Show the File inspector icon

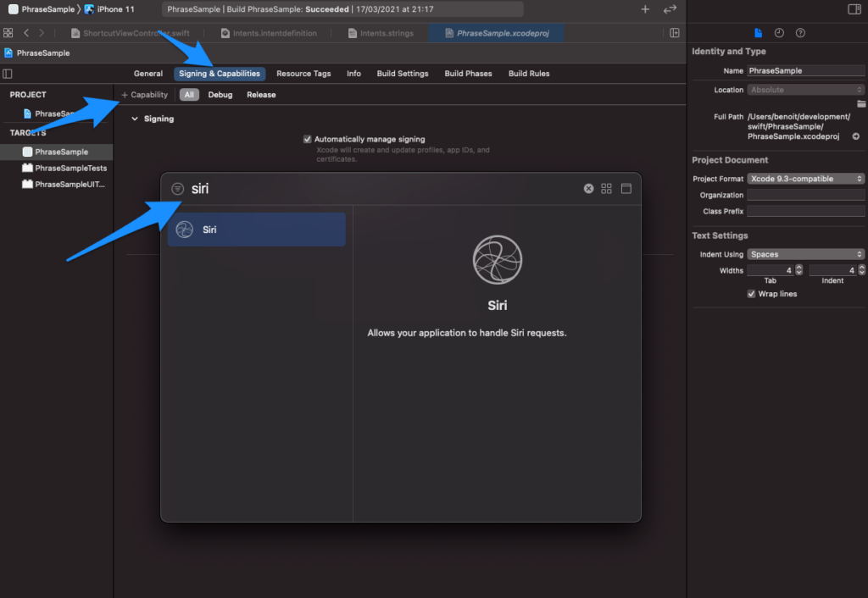[758, 33]
